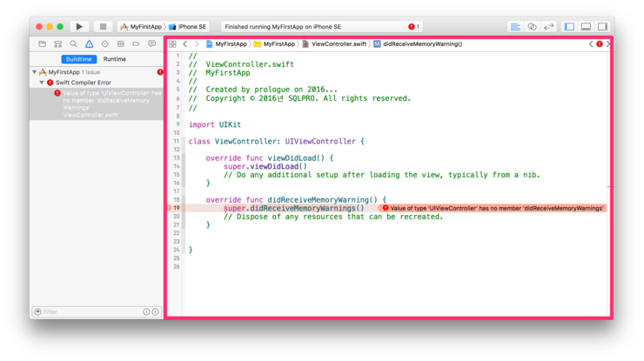Switch to the version editor
This screenshot has width=644, height=361.
pyautogui.click(x=549, y=27)
